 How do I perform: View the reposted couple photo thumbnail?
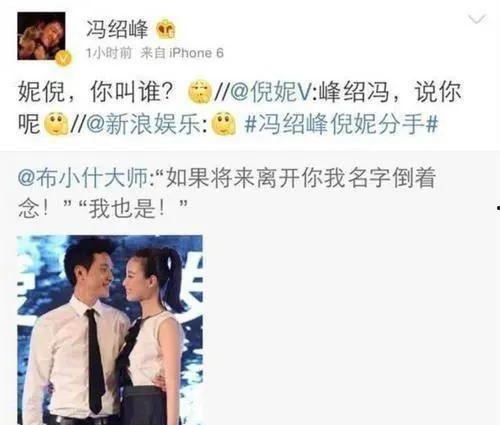click(110, 330)
